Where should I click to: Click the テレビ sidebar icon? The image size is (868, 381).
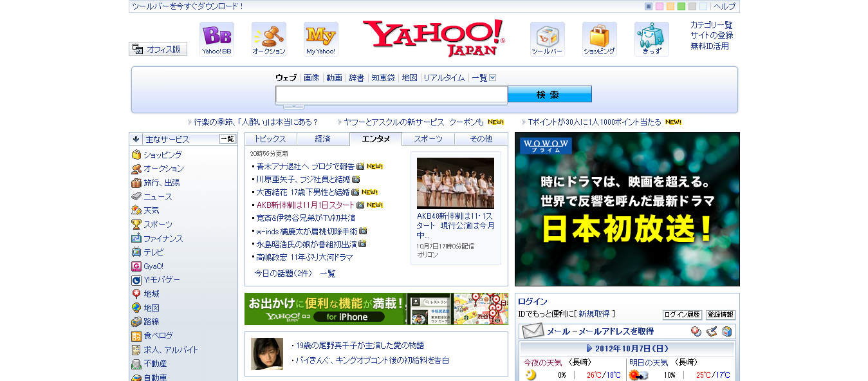pos(136,252)
